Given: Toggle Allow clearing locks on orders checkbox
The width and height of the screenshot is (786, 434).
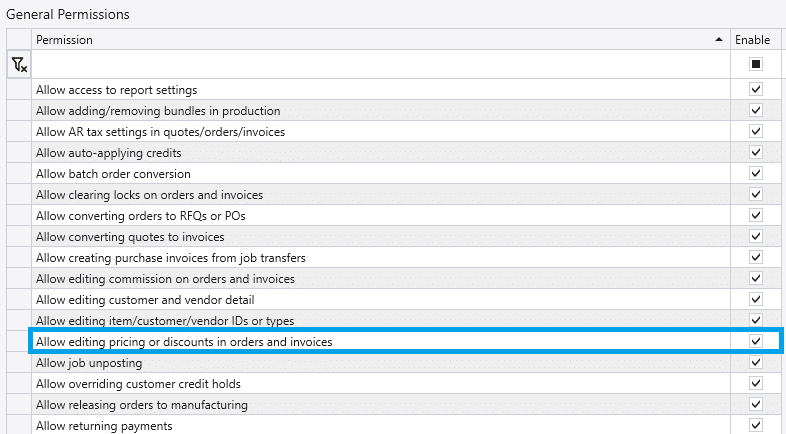Looking at the screenshot, I should 755,194.
